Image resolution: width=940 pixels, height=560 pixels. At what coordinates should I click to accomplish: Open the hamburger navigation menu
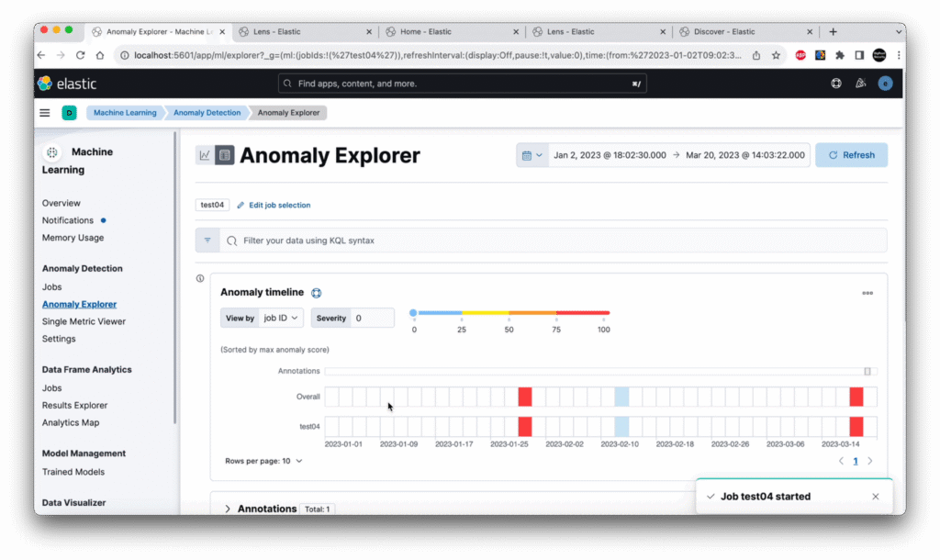(x=44, y=113)
